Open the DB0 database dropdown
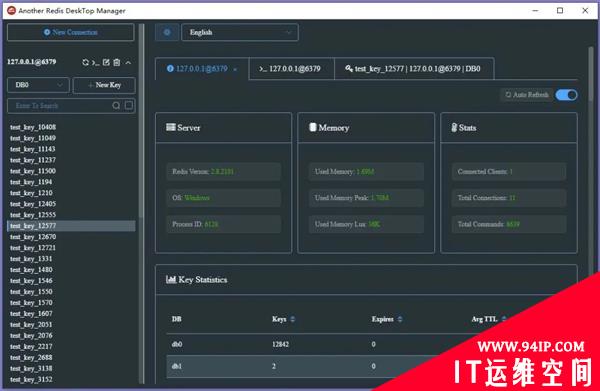The image size is (600, 391). coord(38,85)
